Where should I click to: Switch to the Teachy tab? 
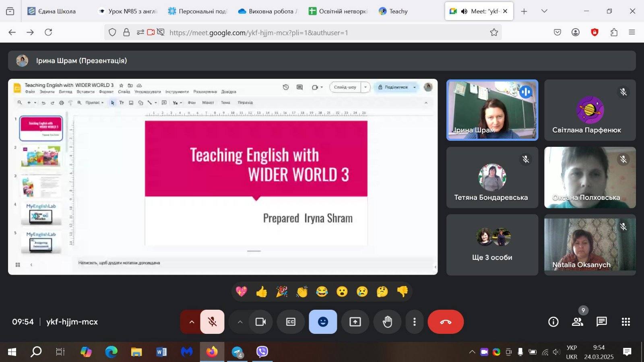(408, 11)
